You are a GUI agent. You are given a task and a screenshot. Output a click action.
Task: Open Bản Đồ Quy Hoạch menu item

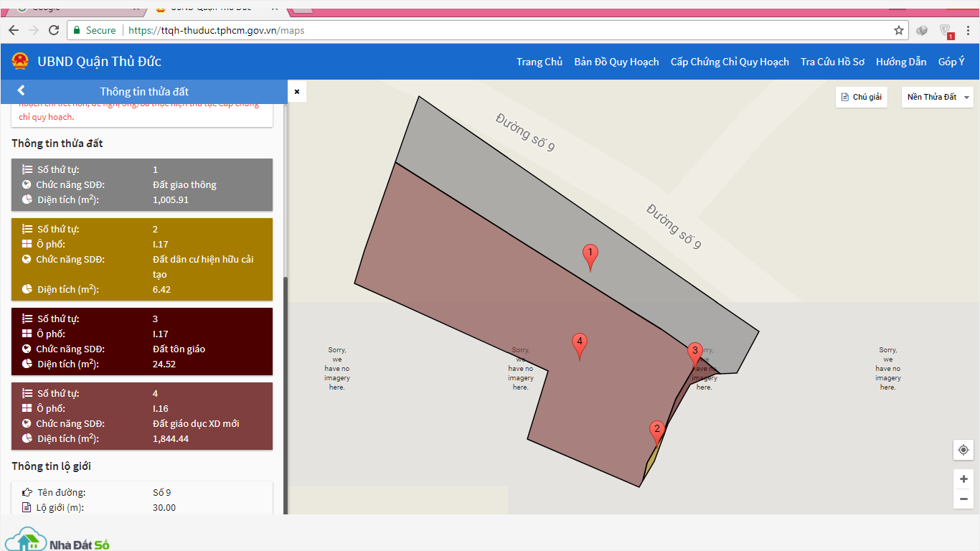pos(616,62)
